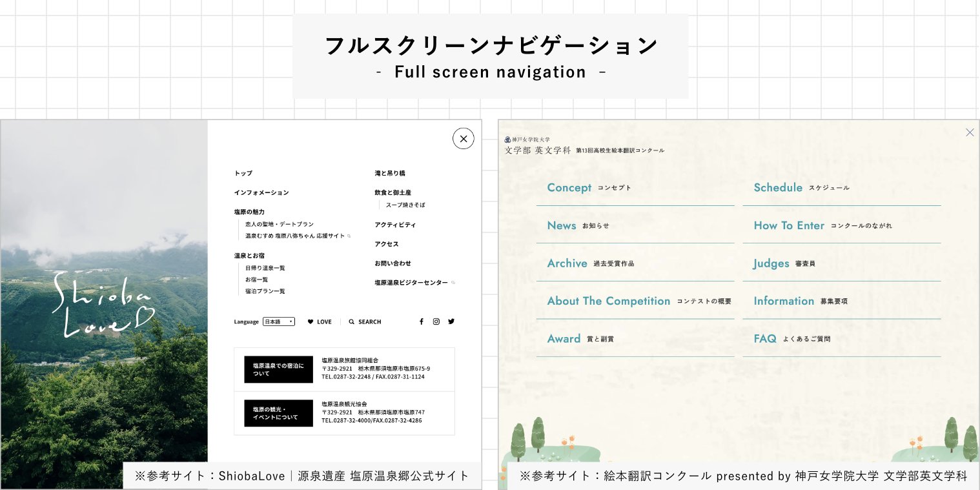Click the 塩原温泉旅館協同組合 address text
This screenshot has height=490, width=980.
(376, 369)
